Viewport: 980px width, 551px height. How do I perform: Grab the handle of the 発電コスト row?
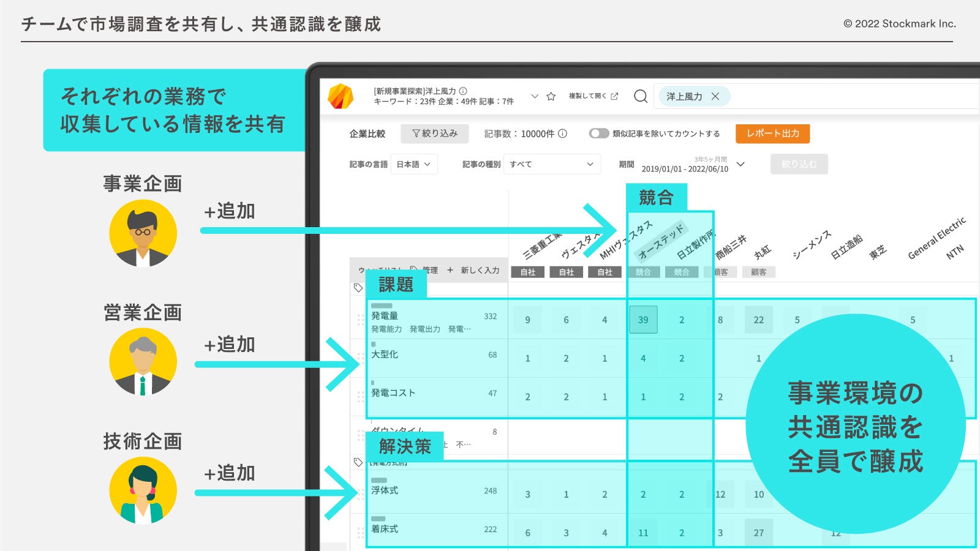pyautogui.click(x=360, y=397)
